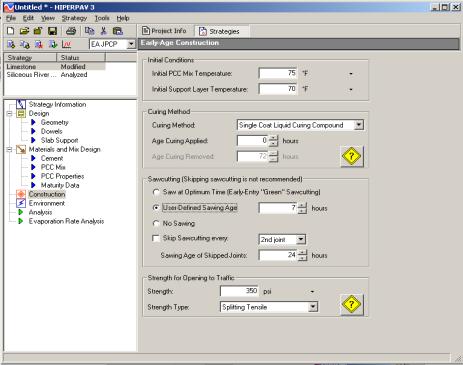Screen dimensions: 463x365
Task: Click the red chart analysis icon
Action: coord(67,44)
